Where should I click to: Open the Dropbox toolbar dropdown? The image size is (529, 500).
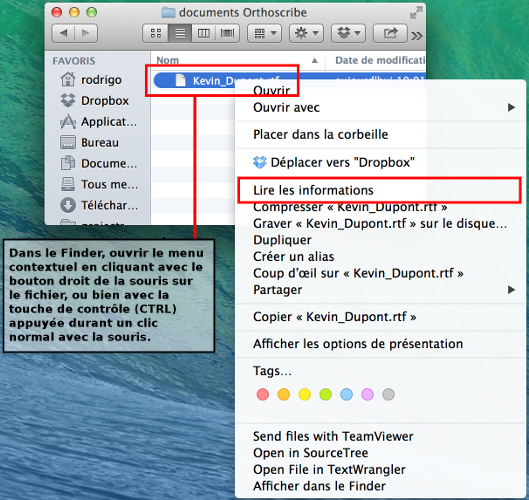(x=349, y=33)
